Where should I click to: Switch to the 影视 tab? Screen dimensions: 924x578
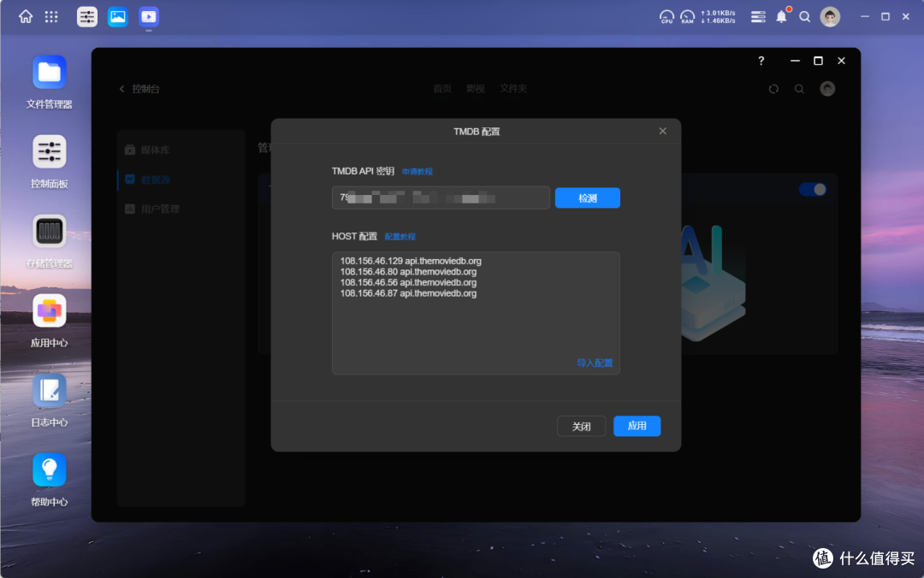pos(475,88)
